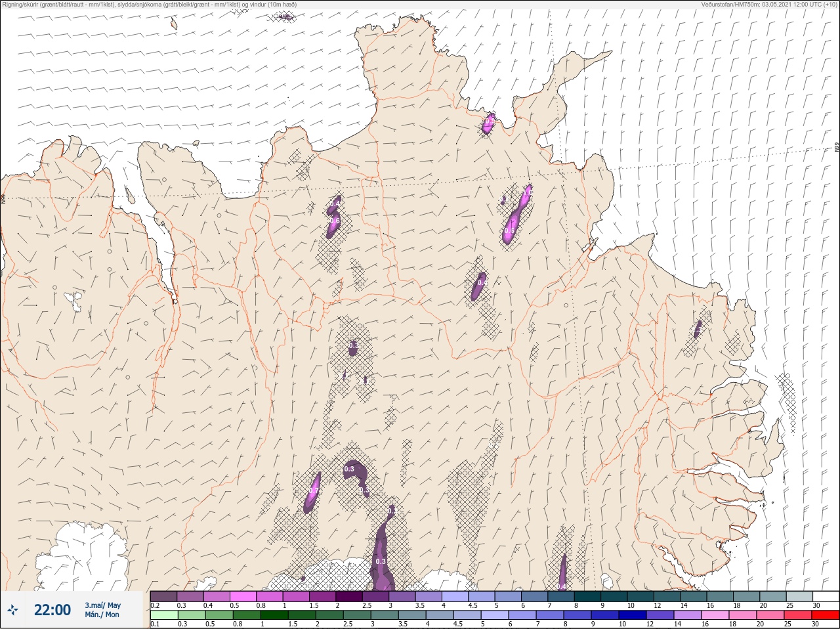Pick the pale green first swatch in lower legend
The width and height of the screenshot is (840, 629).
coord(163,615)
